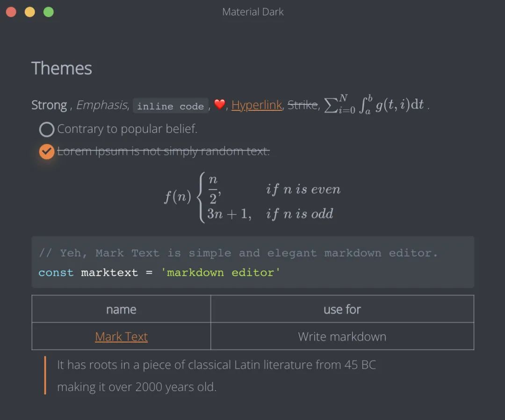Screen dimensions: 505x420
Task: Click the red heart emoji
Action: point(219,105)
